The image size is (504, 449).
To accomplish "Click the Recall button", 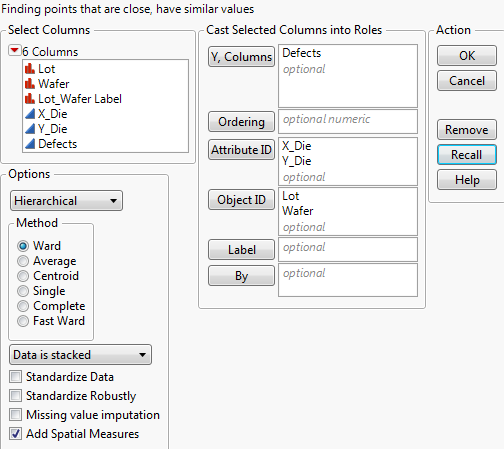I will (467, 155).
